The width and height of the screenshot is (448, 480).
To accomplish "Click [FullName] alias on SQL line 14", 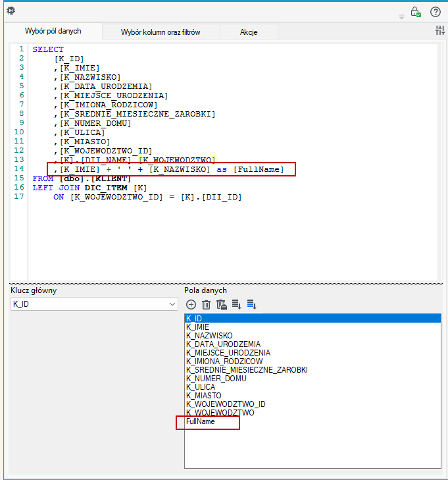I will pos(259,169).
